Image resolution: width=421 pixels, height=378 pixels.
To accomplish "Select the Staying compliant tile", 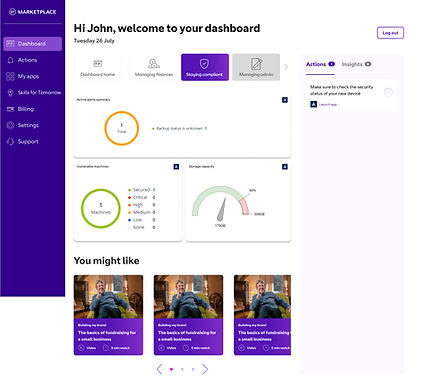I will [205, 67].
